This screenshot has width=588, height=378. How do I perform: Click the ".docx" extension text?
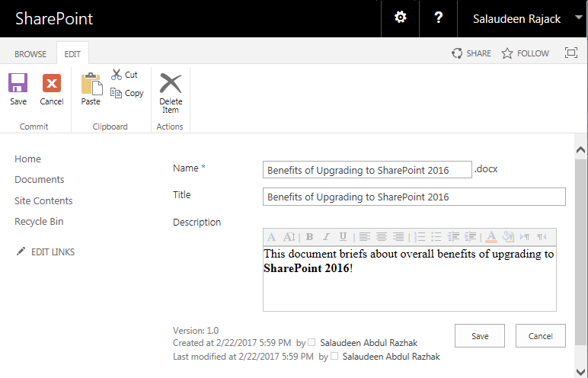(486, 169)
